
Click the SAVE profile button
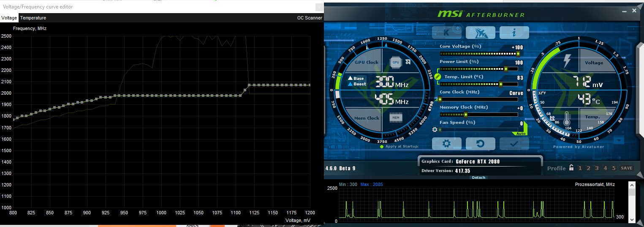[x=627, y=168]
